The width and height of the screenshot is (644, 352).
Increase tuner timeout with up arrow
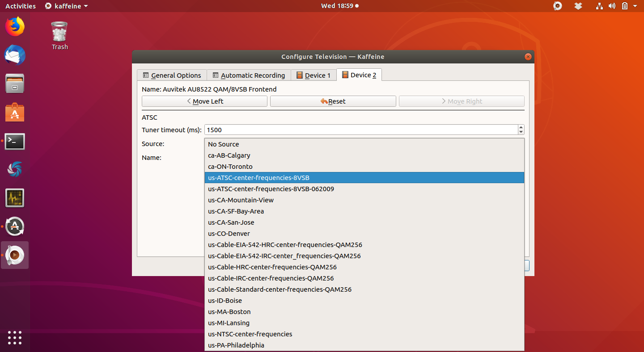pos(521,127)
